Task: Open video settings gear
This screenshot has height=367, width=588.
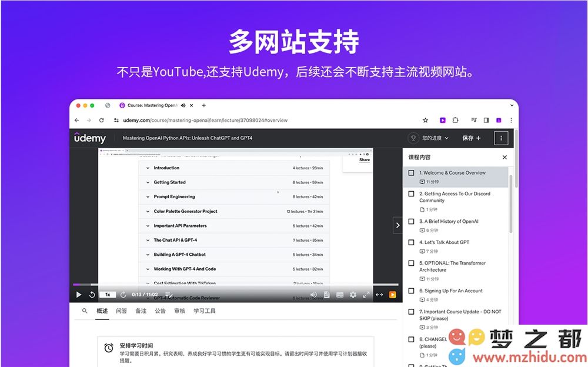Action: [353, 295]
